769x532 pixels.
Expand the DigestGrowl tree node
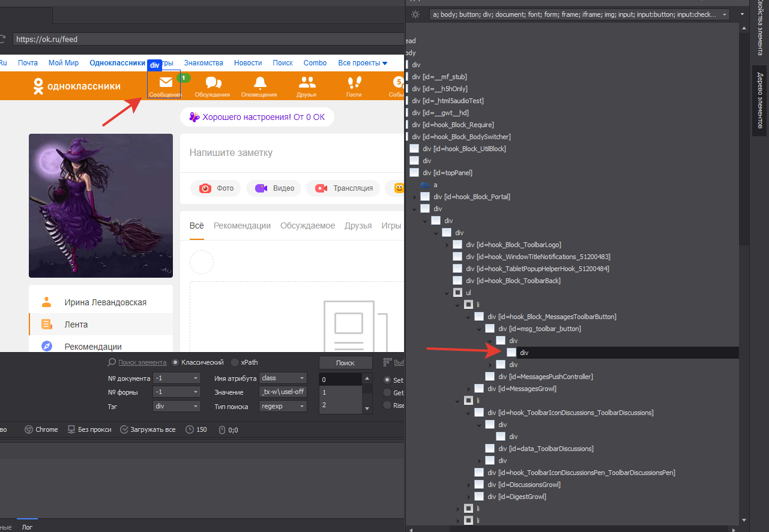coord(469,497)
